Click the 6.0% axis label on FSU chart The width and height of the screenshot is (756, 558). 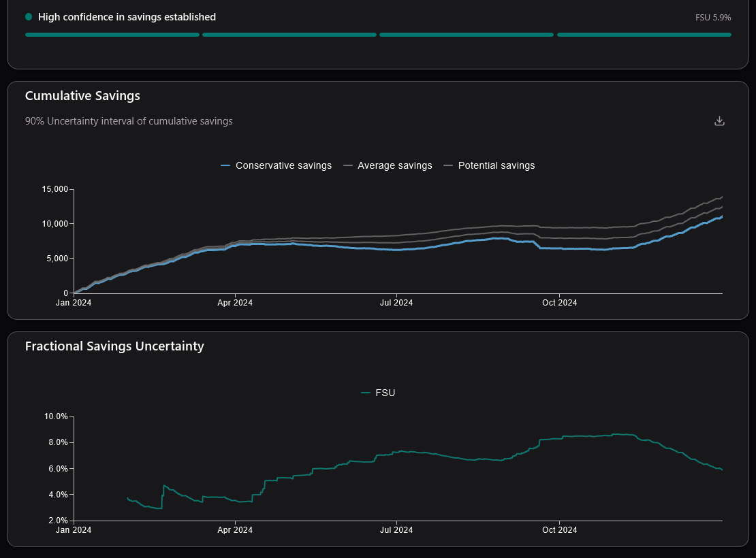coord(58,468)
